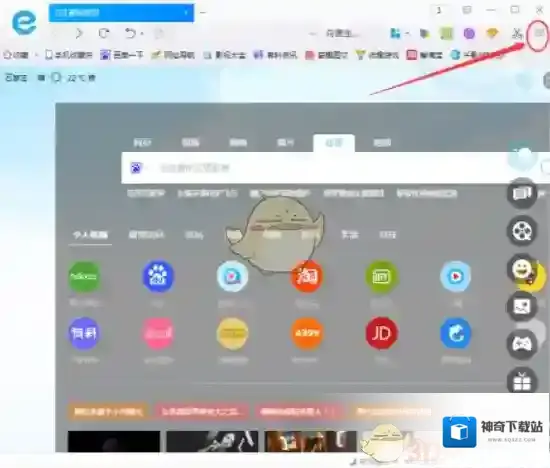Open the orange 4399 site icon
Viewport: 550px width, 468px height.
(307, 333)
